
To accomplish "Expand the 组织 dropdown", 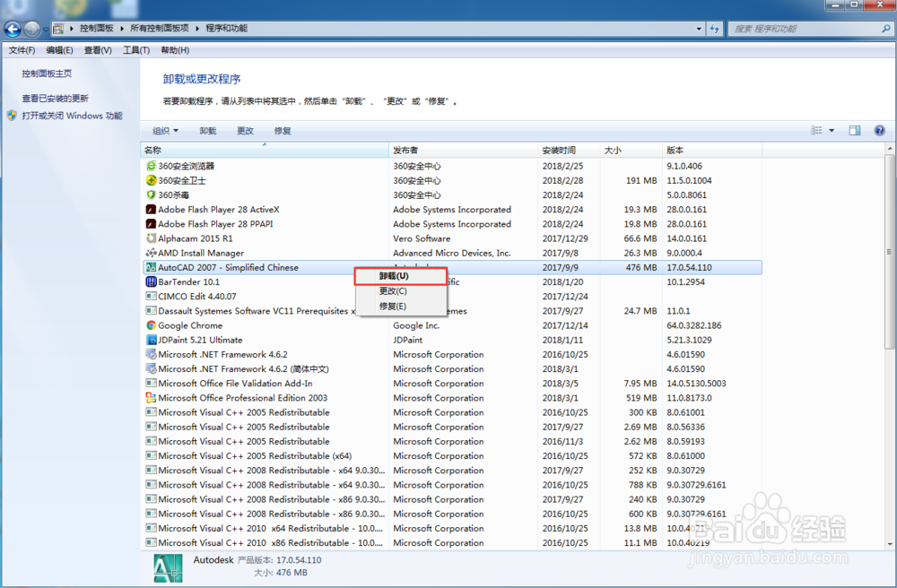I will [165, 131].
